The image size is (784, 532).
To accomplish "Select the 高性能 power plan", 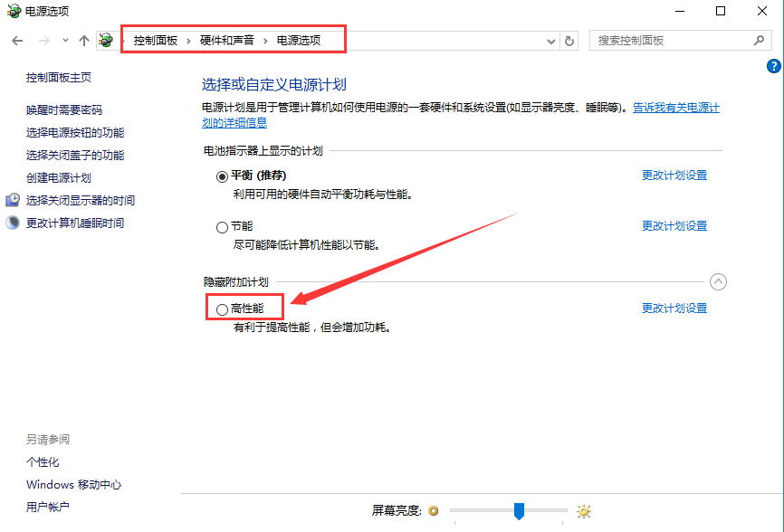I will pyautogui.click(x=222, y=308).
